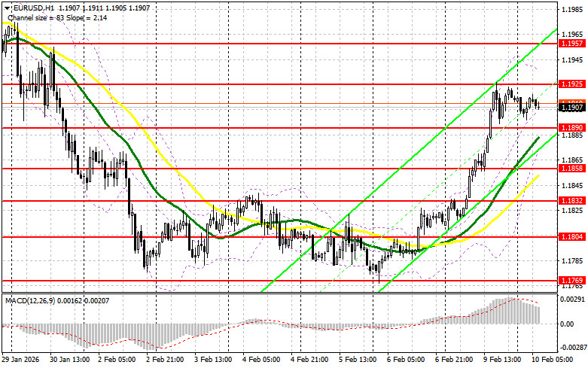Click the 1.1845 price scale value
Viewport: 588px width, 368px height.
coord(572,185)
